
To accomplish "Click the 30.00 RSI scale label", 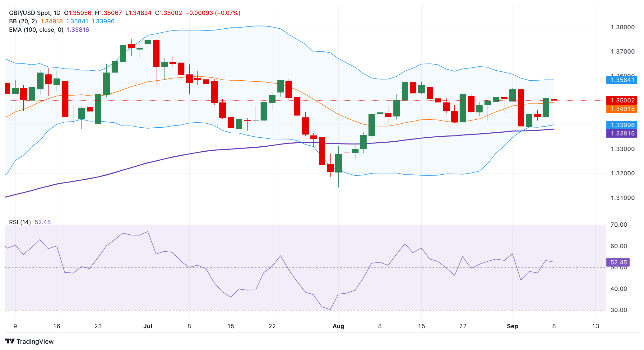I will tap(619, 310).
